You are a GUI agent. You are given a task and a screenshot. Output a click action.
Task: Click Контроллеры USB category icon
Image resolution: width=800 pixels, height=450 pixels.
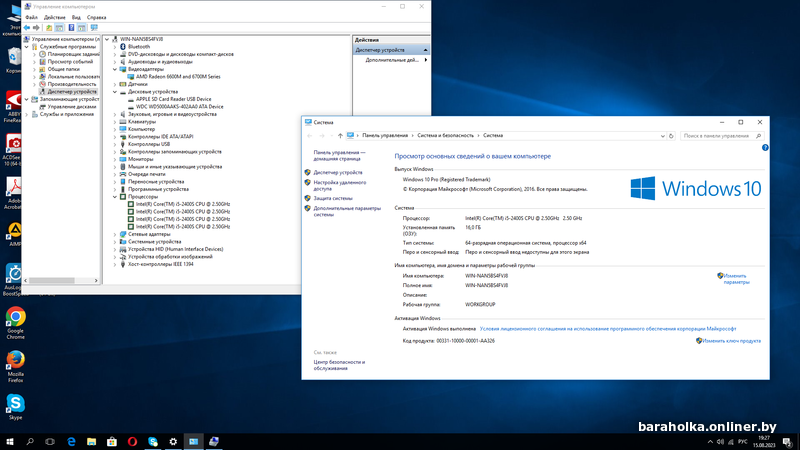[123, 144]
